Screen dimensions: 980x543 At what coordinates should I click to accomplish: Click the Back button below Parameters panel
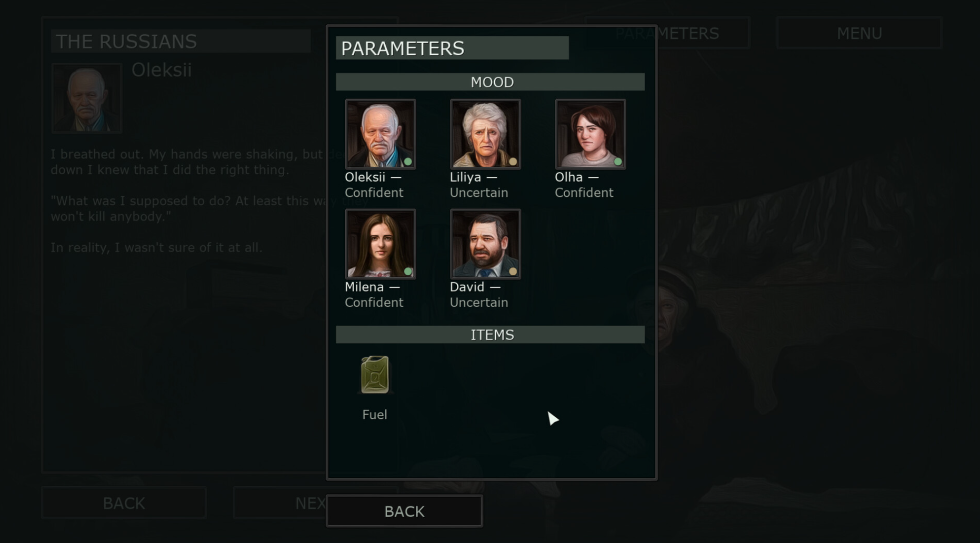[x=404, y=511]
